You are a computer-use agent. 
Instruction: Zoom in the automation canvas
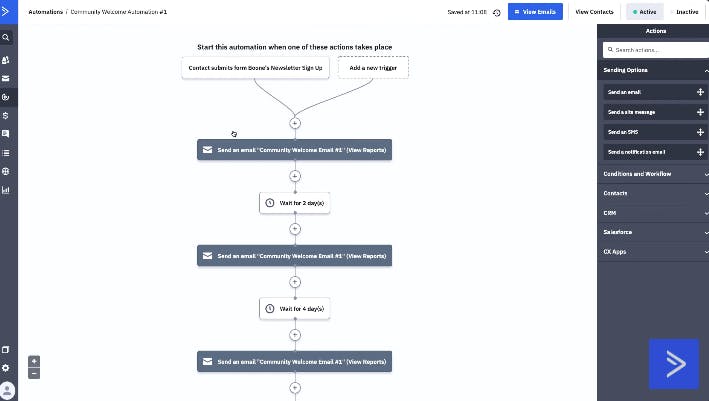click(x=34, y=361)
